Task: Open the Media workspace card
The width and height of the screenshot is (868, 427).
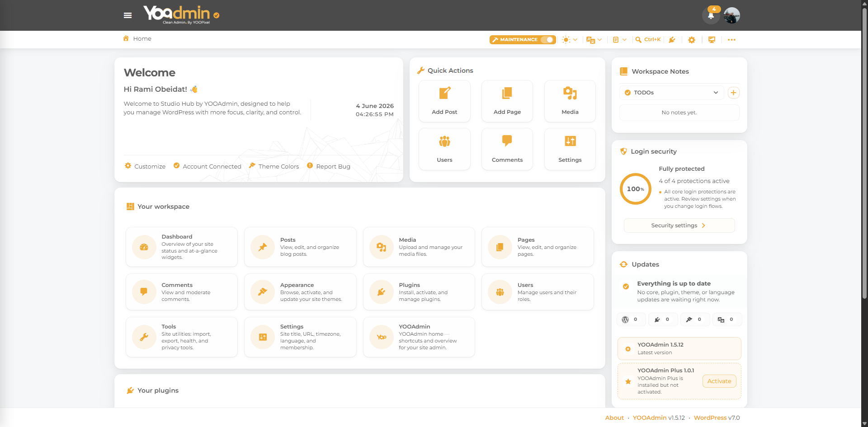Action: coord(419,247)
